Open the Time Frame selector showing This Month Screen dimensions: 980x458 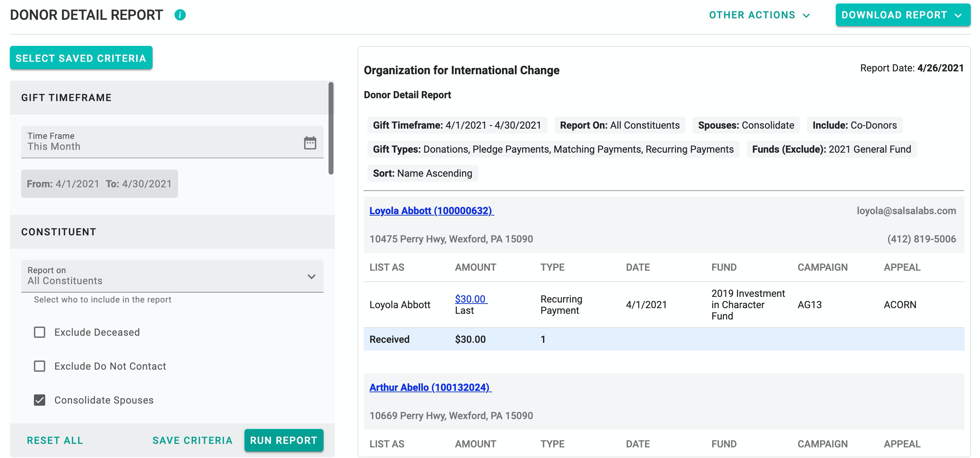152,142
